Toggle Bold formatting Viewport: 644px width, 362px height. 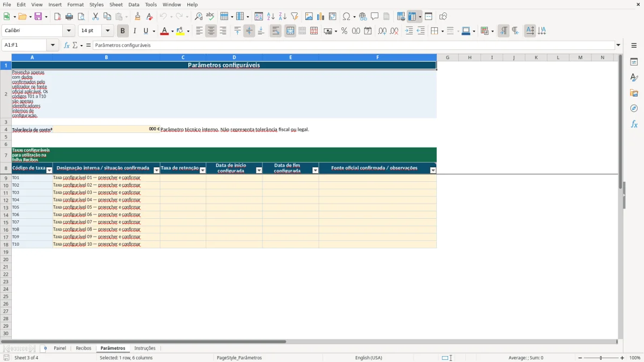(123, 31)
